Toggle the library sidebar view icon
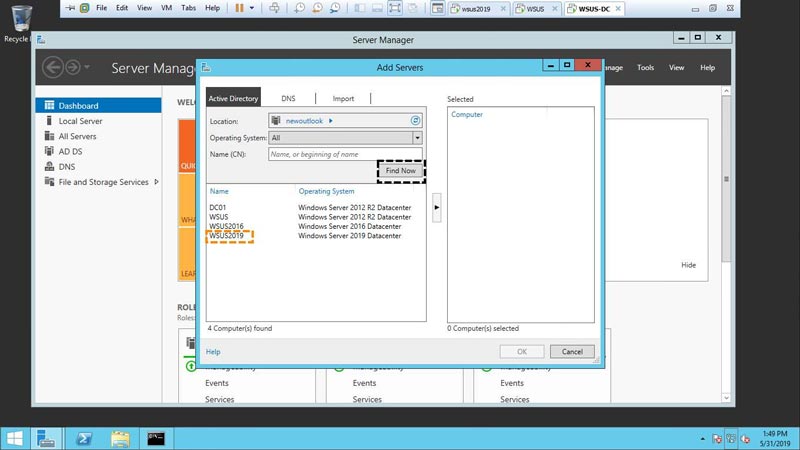This screenshot has height=450, width=800. 360,8
